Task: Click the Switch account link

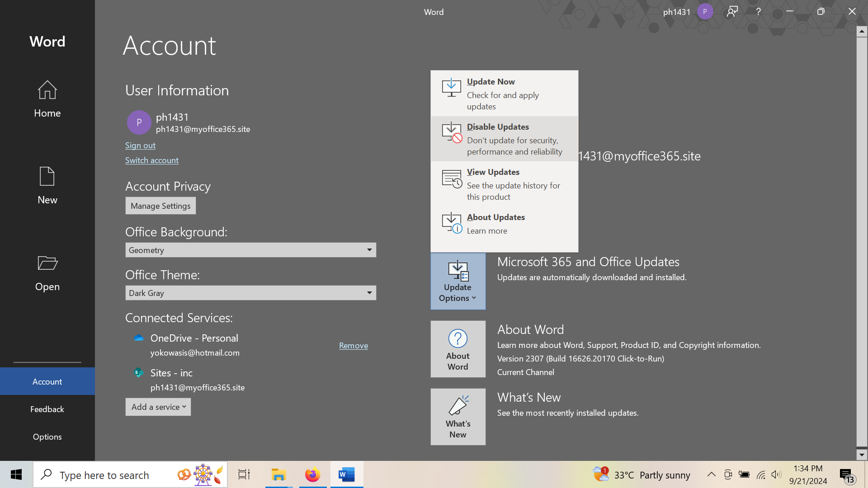Action: click(152, 160)
